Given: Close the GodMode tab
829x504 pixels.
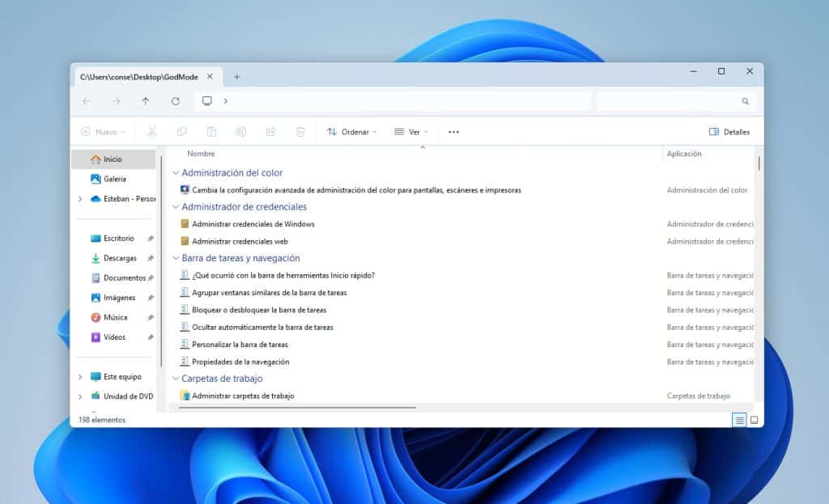Looking at the screenshot, I should click(x=210, y=77).
